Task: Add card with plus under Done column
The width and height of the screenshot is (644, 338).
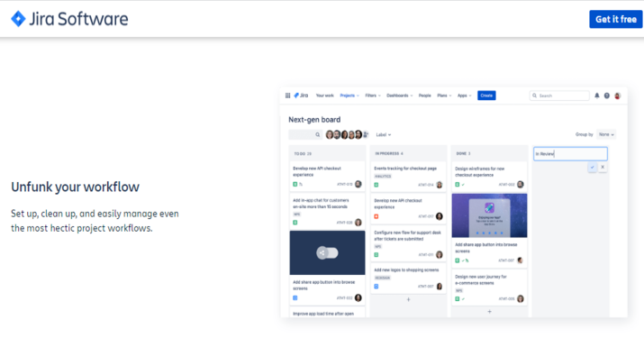Action: (489, 312)
